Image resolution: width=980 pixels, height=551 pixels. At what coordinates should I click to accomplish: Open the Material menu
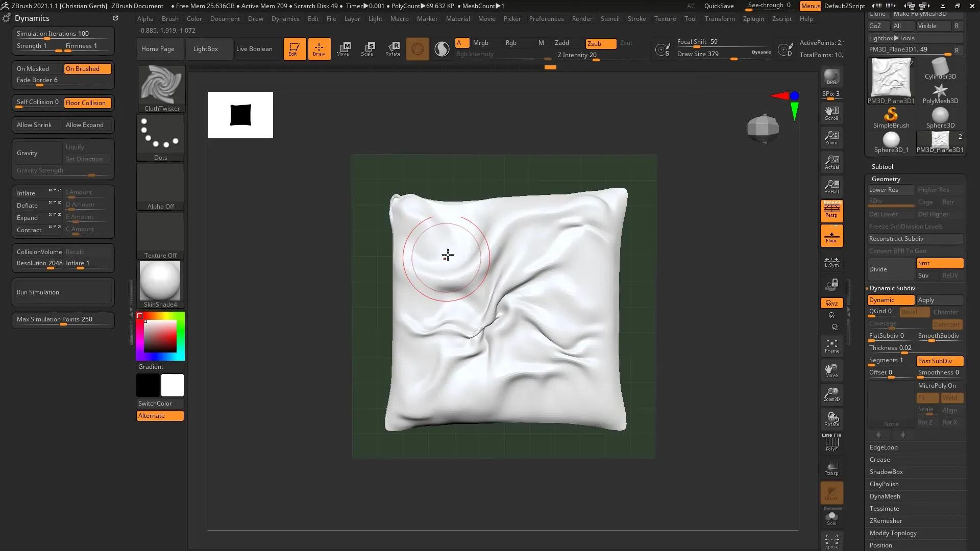pos(458,19)
